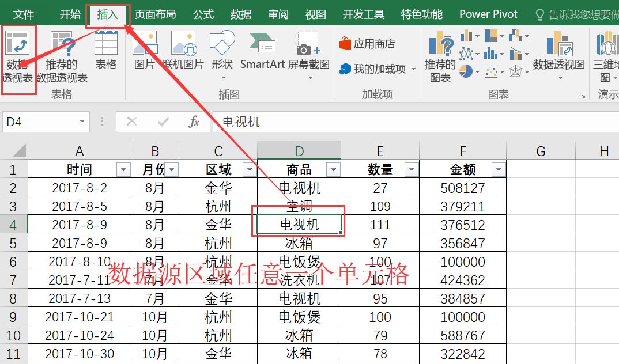Open the 区域 column filter dropdown
The height and width of the screenshot is (364, 619).
click(250, 170)
